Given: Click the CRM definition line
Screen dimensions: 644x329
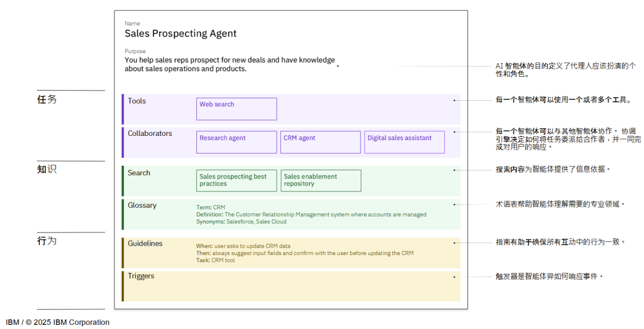Looking at the screenshot, I should click(x=311, y=215).
